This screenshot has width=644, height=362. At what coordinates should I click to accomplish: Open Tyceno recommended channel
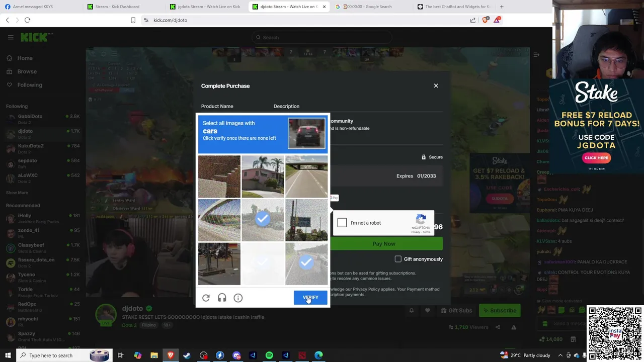(43, 277)
